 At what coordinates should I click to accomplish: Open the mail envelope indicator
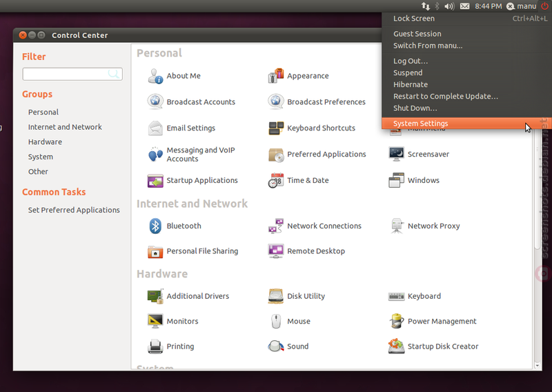point(464,6)
